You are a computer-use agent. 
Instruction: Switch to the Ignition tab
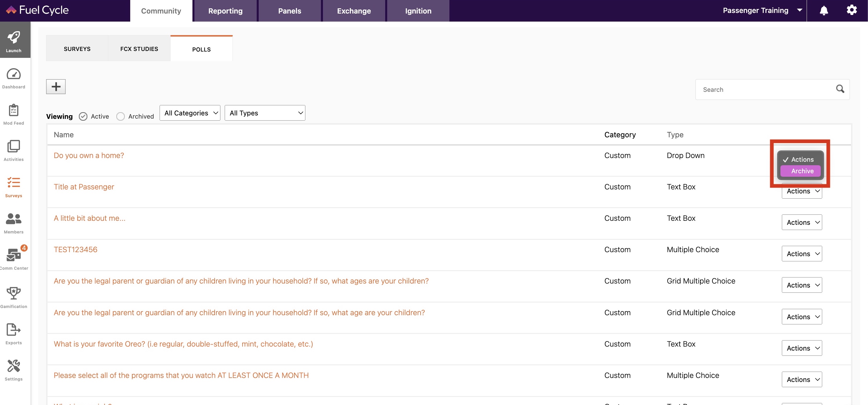[x=418, y=11]
